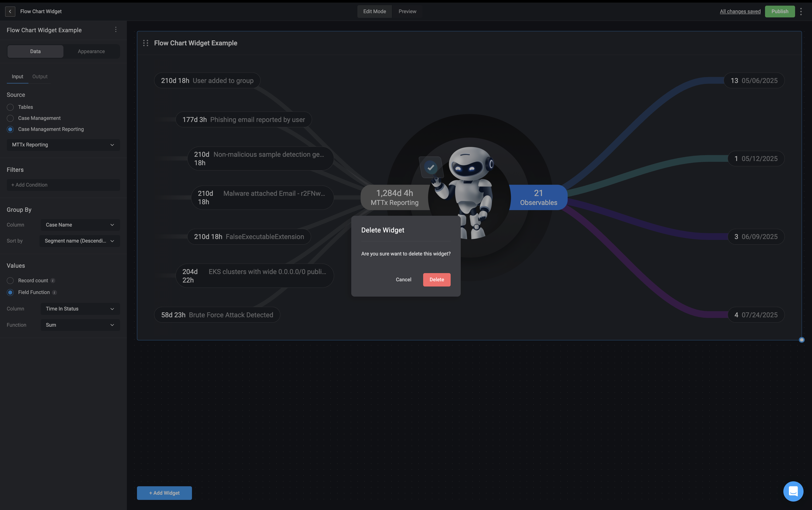Image resolution: width=812 pixels, height=510 pixels.
Task: Click Field Function info icon
Action: click(55, 292)
